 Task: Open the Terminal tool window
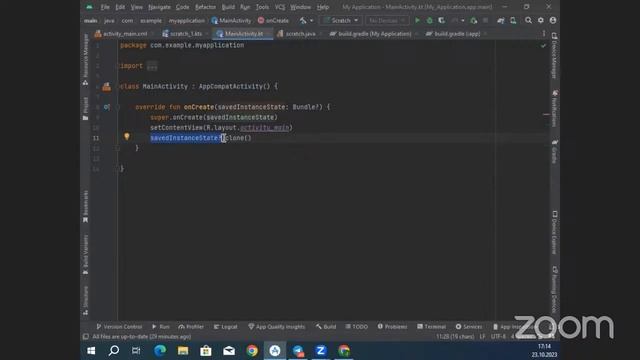click(431, 327)
